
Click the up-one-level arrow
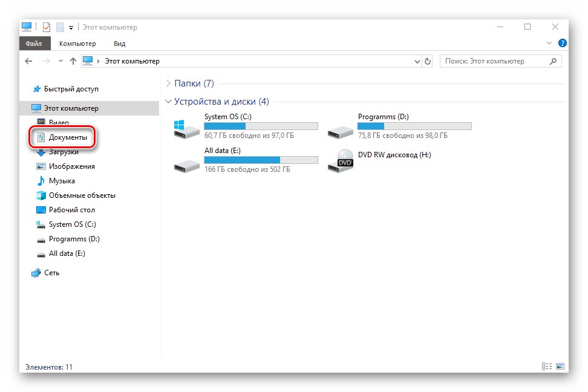[x=73, y=60]
